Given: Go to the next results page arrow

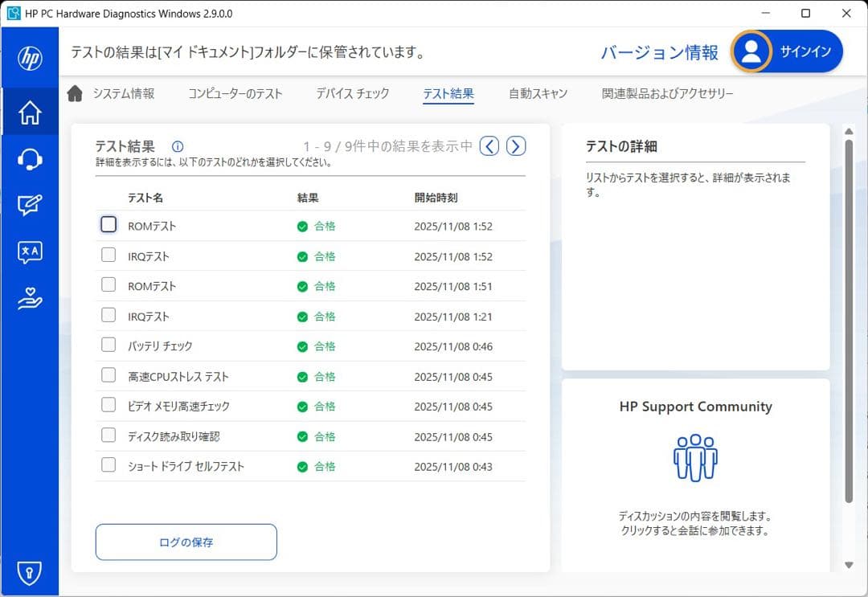Looking at the screenshot, I should point(516,145).
